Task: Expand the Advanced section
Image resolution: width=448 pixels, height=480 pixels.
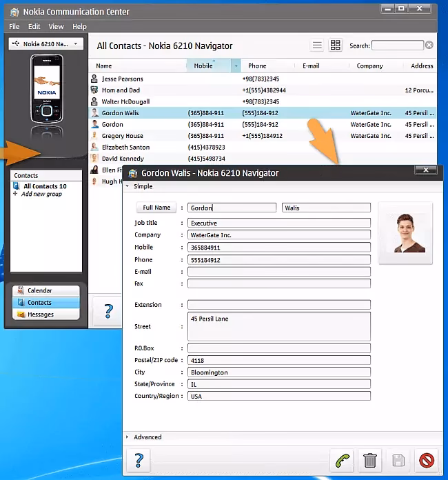Action: point(128,437)
